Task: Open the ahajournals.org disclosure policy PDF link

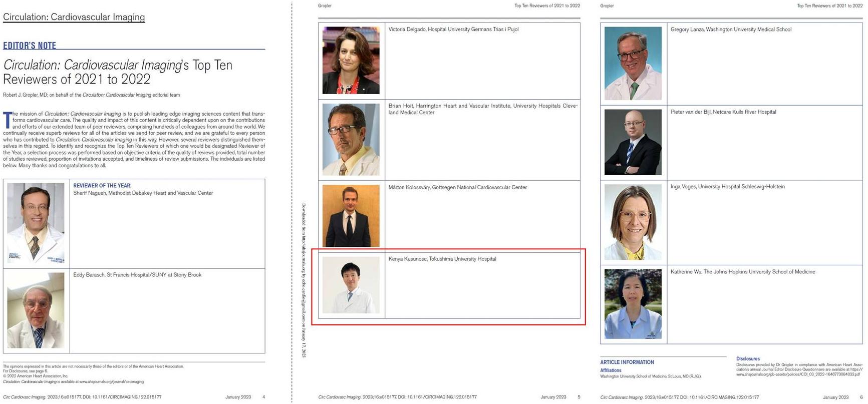Action: tap(799, 372)
